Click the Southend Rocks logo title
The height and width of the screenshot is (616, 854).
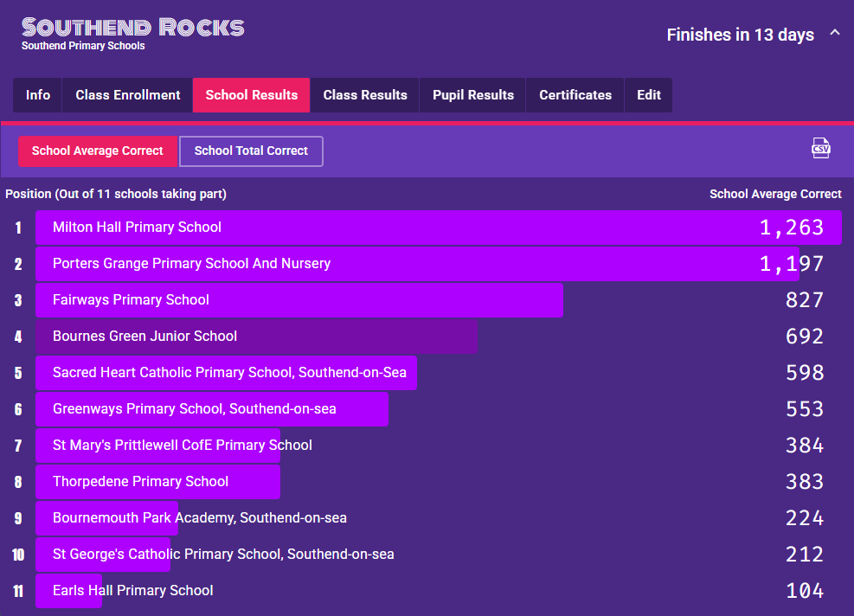click(x=133, y=27)
